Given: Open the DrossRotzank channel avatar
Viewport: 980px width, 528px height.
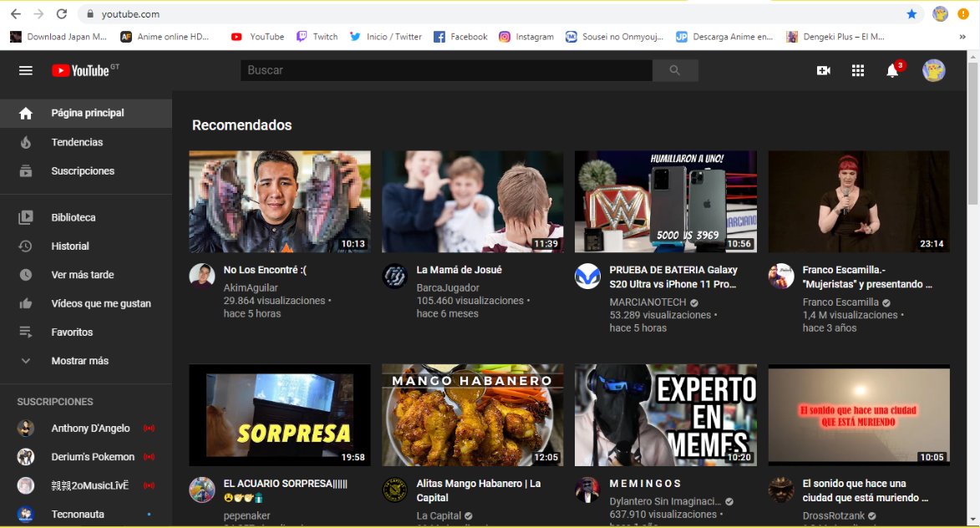Looking at the screenshot, I should pos(780,490).
